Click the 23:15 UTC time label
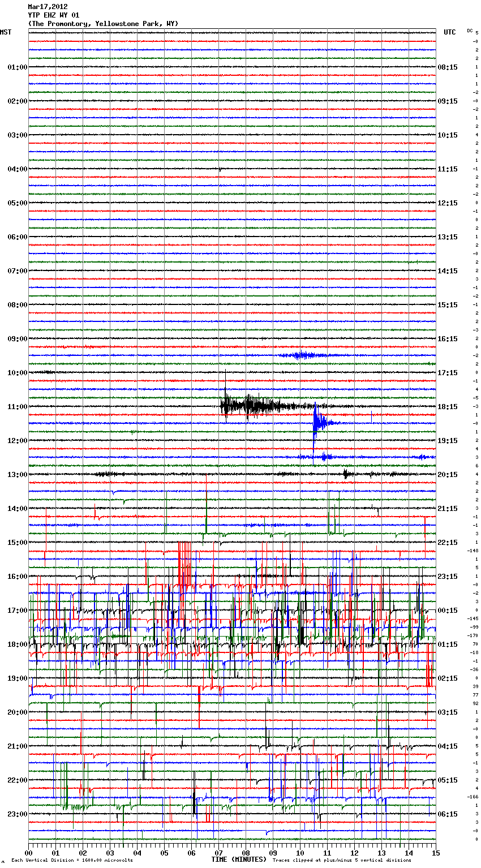 pyautogui.click(x=448, y=577)
